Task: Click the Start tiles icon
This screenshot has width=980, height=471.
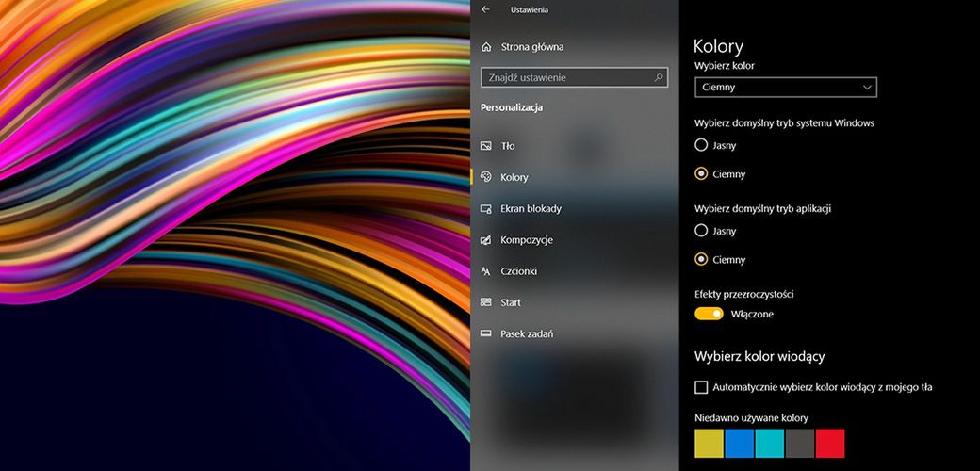Action: tap(485, 302)
